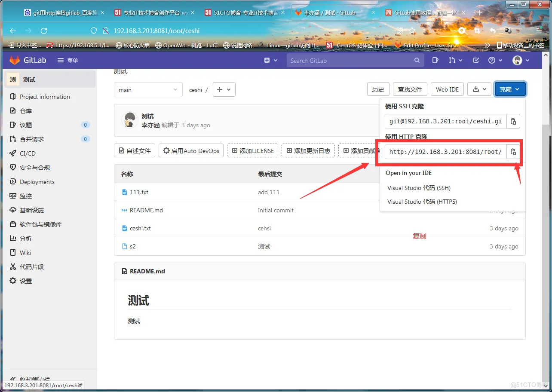The height and width of the screenshot is (392, 552).
Task: Switch to GitLab使用教程 browser tab
Action: [425, 13]
